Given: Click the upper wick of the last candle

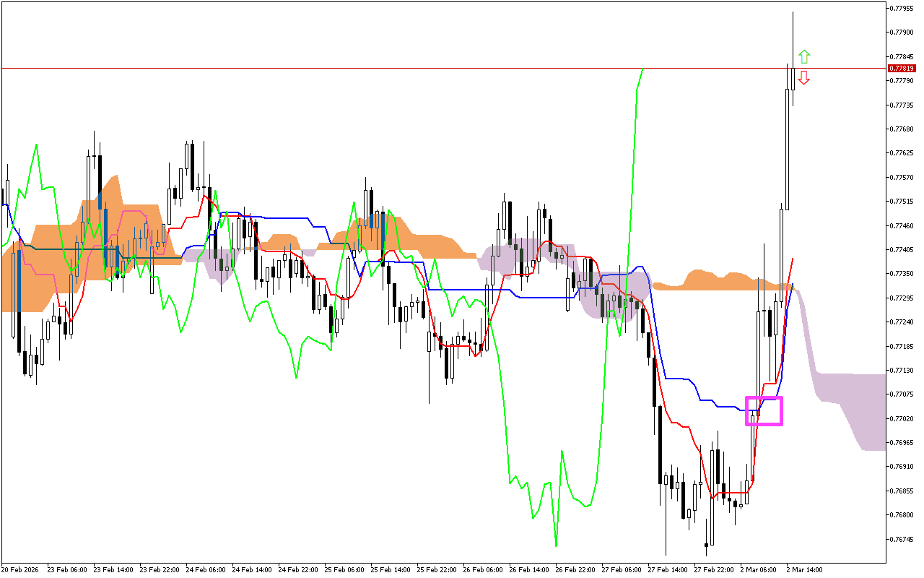Looking at the screenshot, I should click(x=793, y=36).
